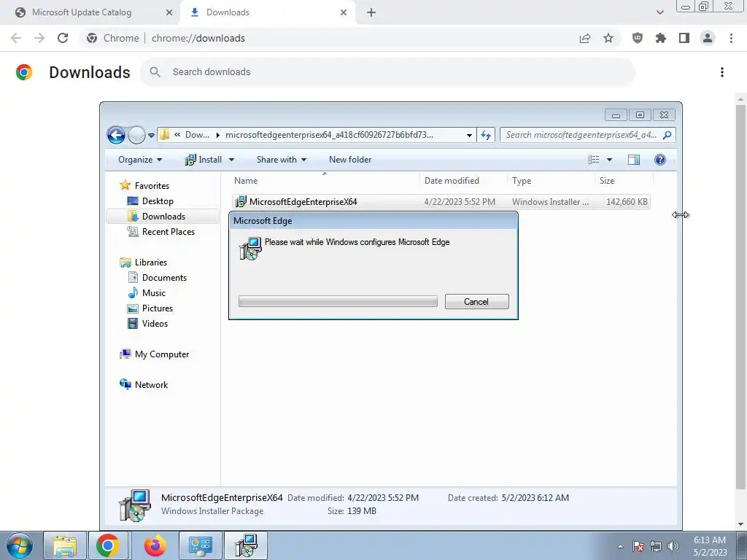Sort by the Size column header
This screenshot has width=747, height=560.
pos(624,181)
